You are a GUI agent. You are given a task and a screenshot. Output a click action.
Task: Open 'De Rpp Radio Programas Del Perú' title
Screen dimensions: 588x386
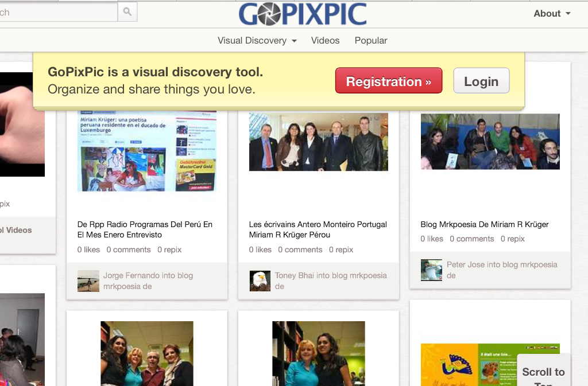coord(145,229)
